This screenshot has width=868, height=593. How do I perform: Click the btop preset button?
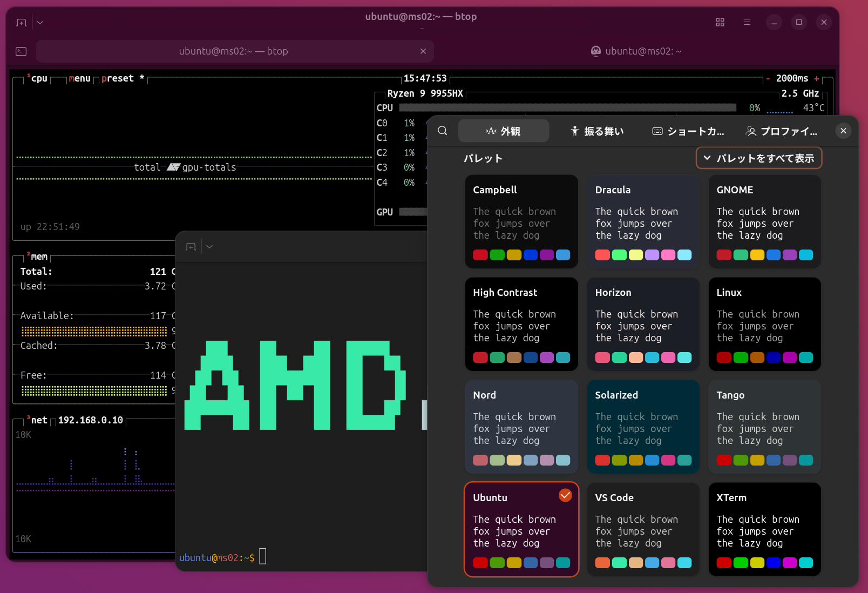[117, 79]
